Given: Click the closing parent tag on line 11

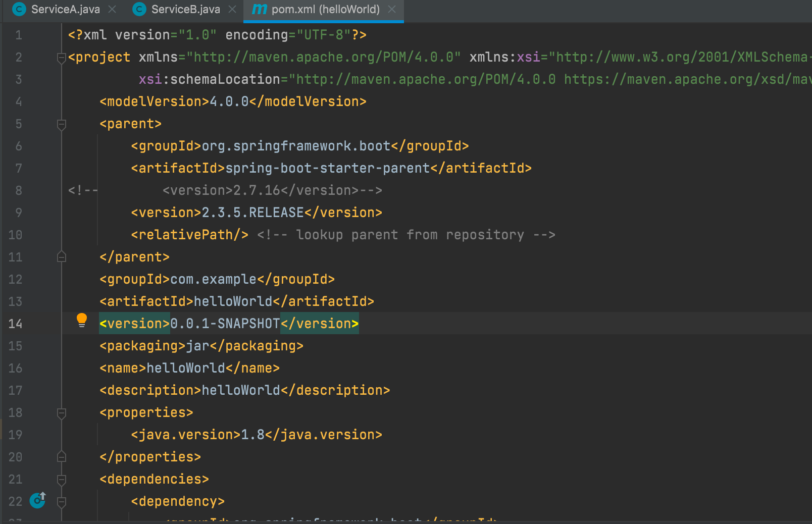Looking at the screenshot, I should pos(135,257).
